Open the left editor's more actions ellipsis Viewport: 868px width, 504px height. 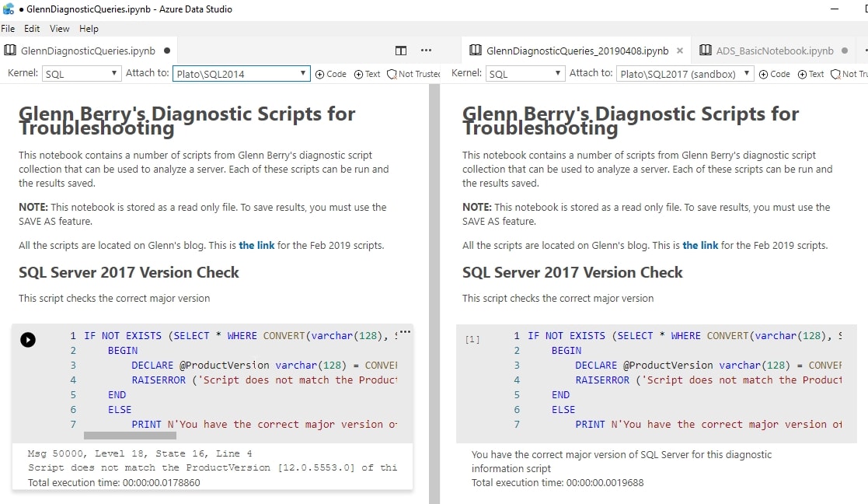click(x=426, y=51)
